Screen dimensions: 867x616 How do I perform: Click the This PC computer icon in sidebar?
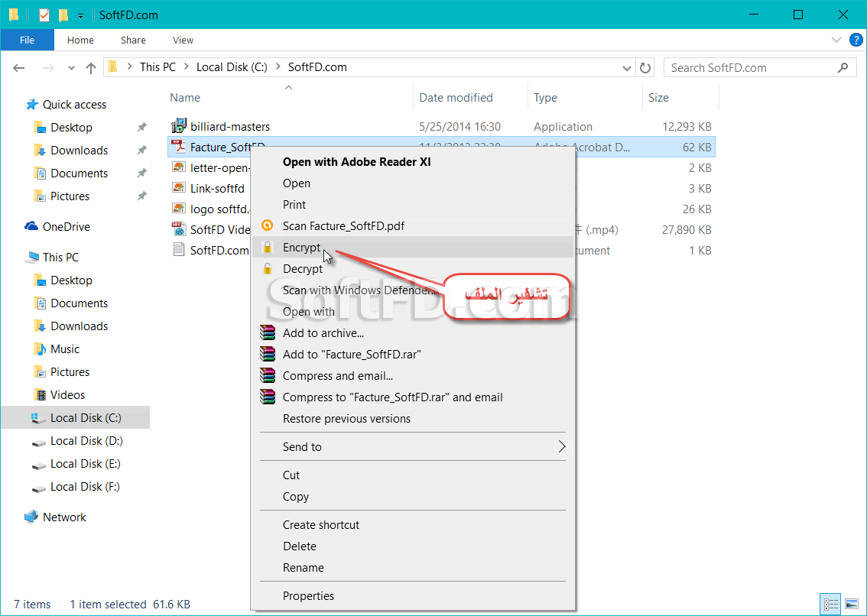pyautogui.click(x=32, y=258)
